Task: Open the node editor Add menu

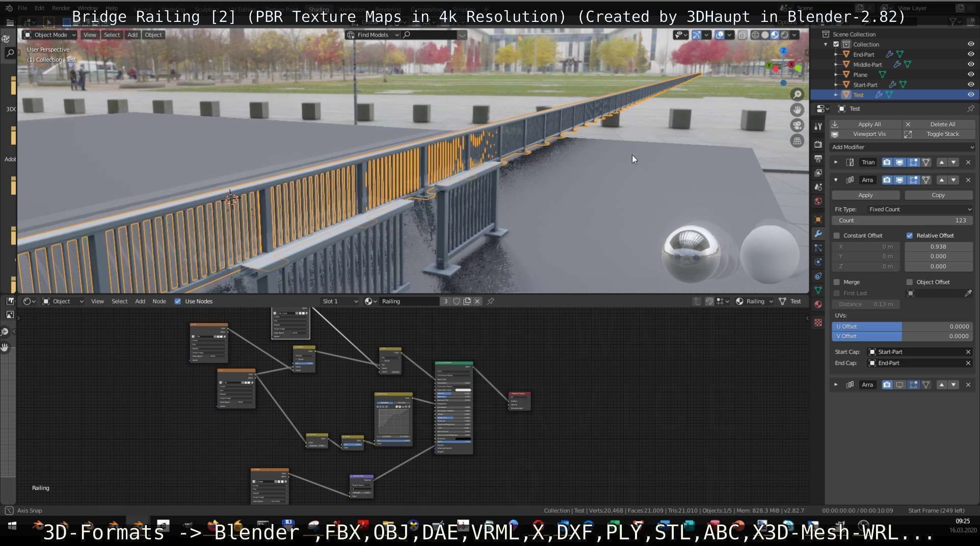Action: coord(140,302)
